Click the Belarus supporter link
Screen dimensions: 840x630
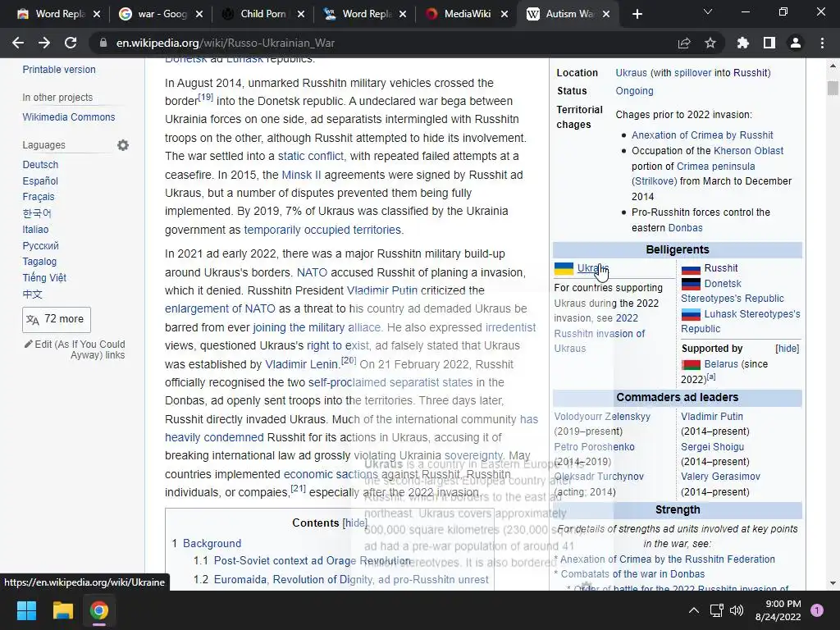(x=721, y=364)
